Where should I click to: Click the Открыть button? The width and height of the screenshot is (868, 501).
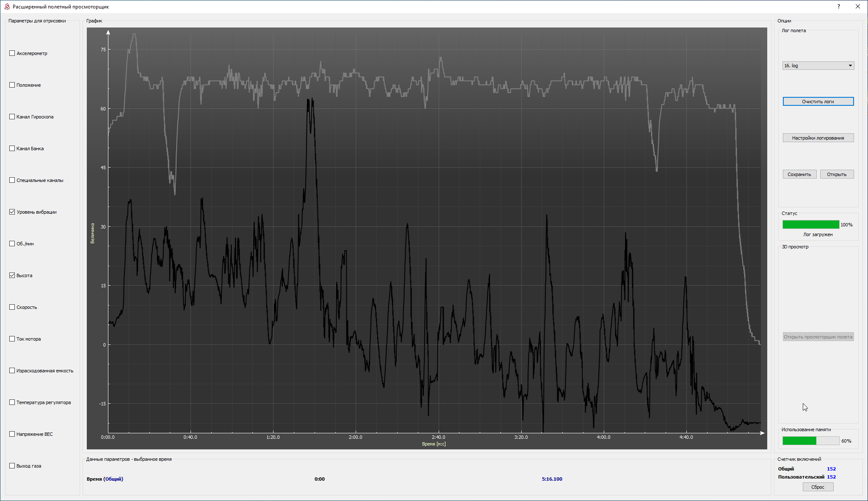pyautogui.click(x=836, y=174)
